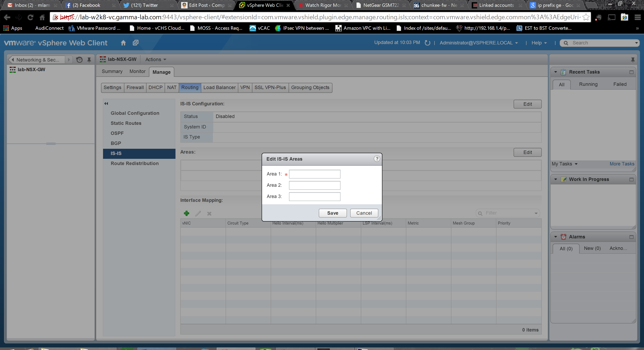Click the Area 1 input field

tap(315, 174)
